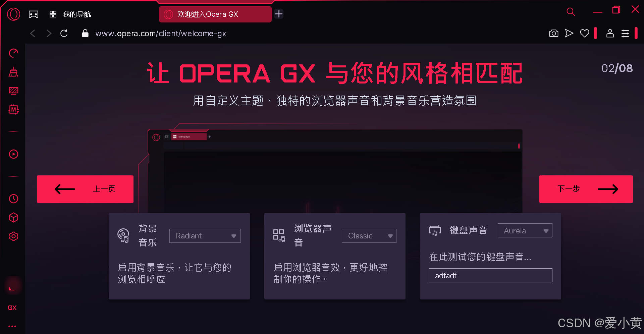Click the address bar lock icon
Screen dimensions: 644x334
coord(85,33)
